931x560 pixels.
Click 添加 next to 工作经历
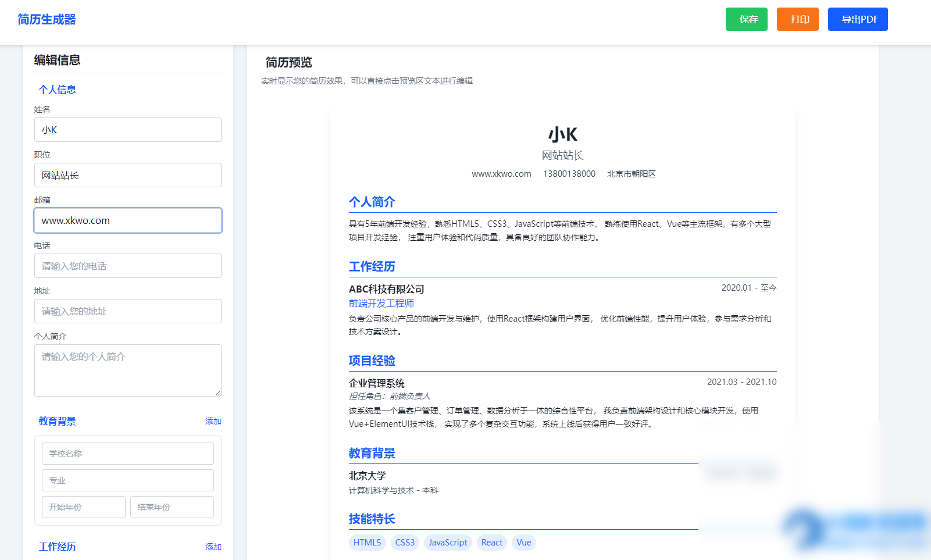tap(213, 547)
